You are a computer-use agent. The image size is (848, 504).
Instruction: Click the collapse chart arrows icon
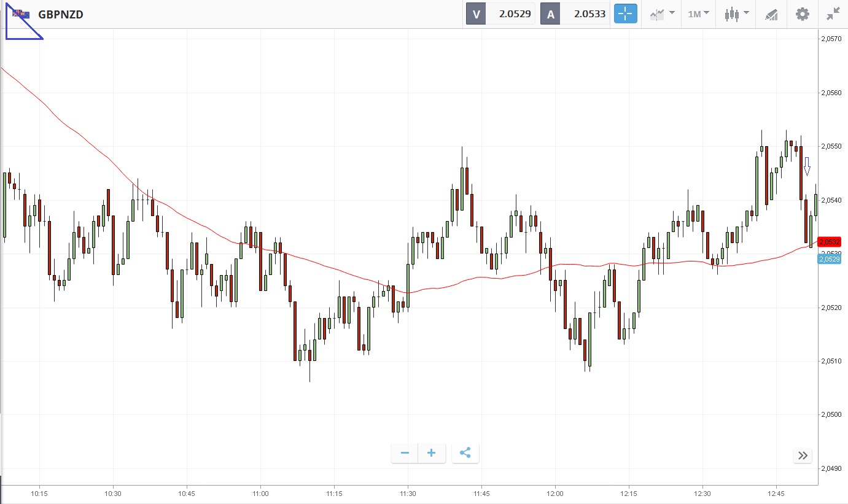point(833,14)
